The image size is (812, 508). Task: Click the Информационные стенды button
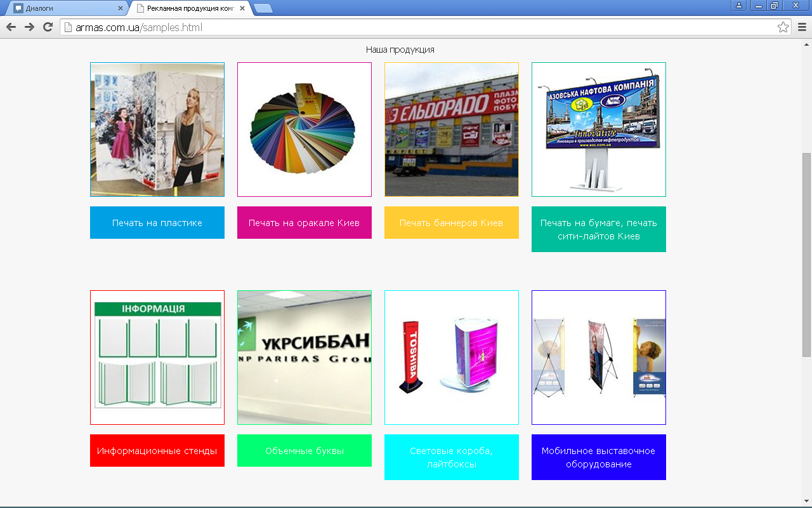click(x=157, y=451)
